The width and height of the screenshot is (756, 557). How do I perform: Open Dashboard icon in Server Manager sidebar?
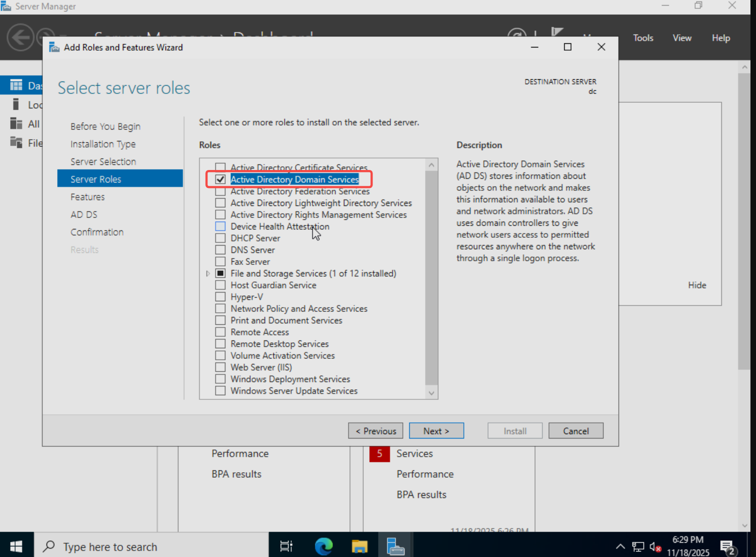pyautogui.click(x=16, y=85)
